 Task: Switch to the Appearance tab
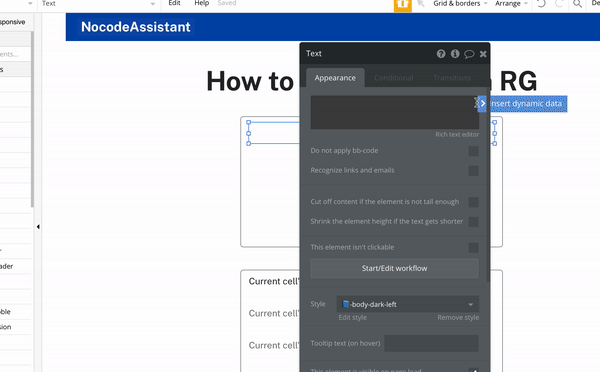tap(335, 78)
